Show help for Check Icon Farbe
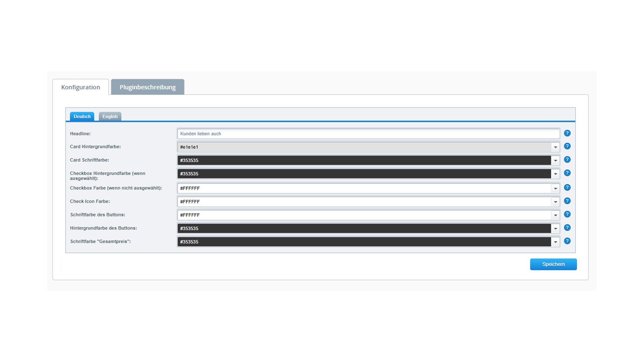Screen dimensions: 644x362 coord(567,201)
